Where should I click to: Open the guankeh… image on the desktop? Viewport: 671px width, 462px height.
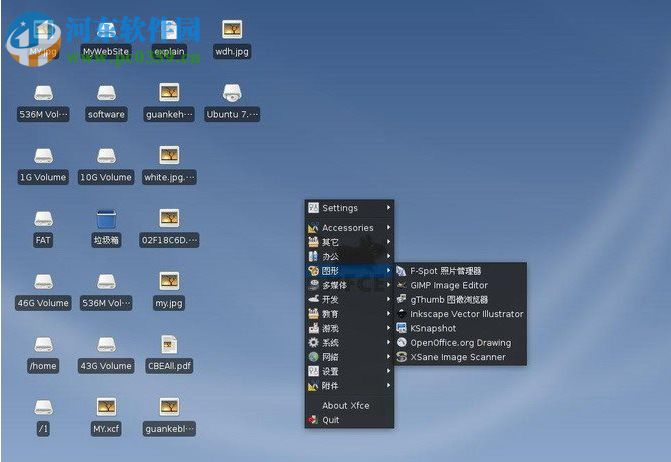pyautogui.click(x=169, y=93)
